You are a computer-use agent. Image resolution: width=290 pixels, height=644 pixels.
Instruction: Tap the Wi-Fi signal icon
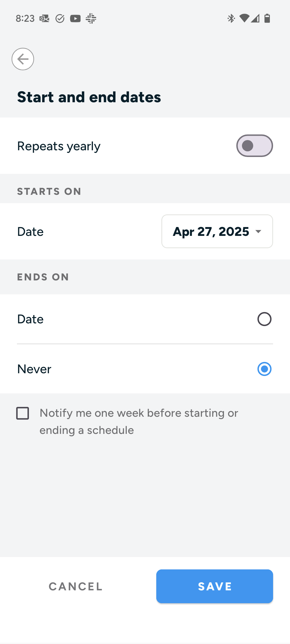[244, 18]
